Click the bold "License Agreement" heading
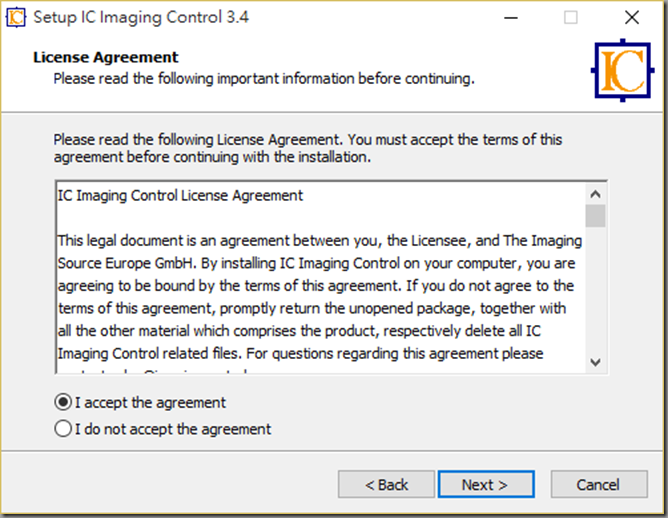The height and width of the screenshot is (518, 668). pyautogui.click(x=106, y=57)
